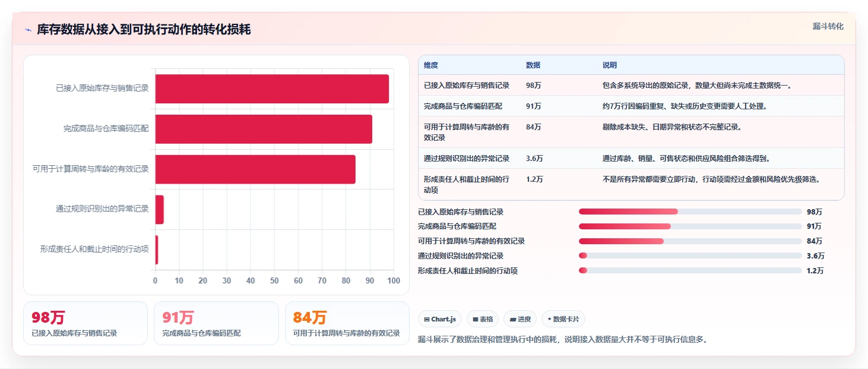
Task: Click the x-axis tick label 50
Action: click(x=274, y=280)
